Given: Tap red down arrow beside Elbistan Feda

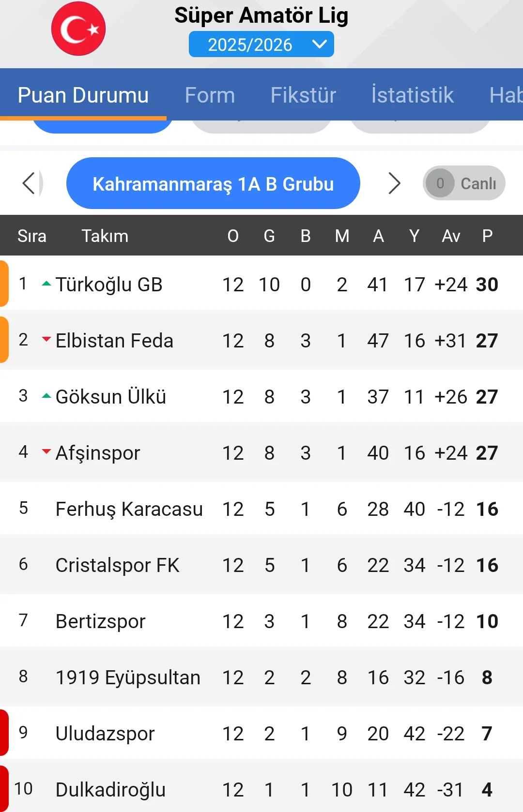Looking at the screenshot, I should point(46,339).
